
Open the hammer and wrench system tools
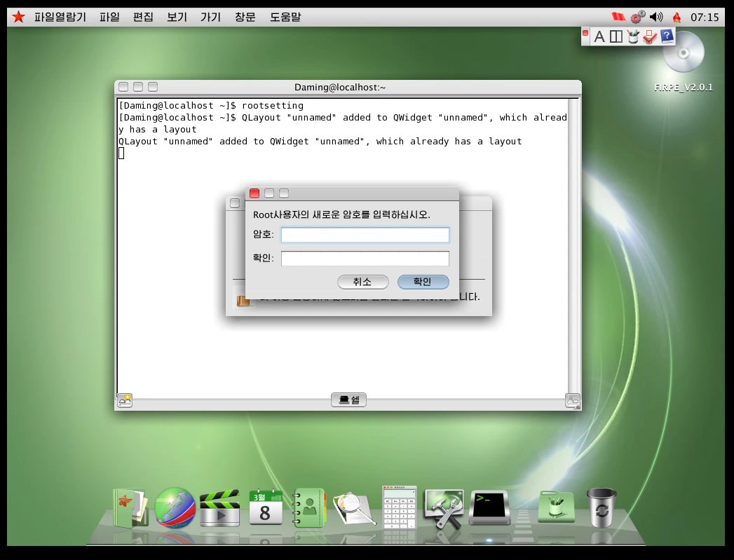point(444,508)
